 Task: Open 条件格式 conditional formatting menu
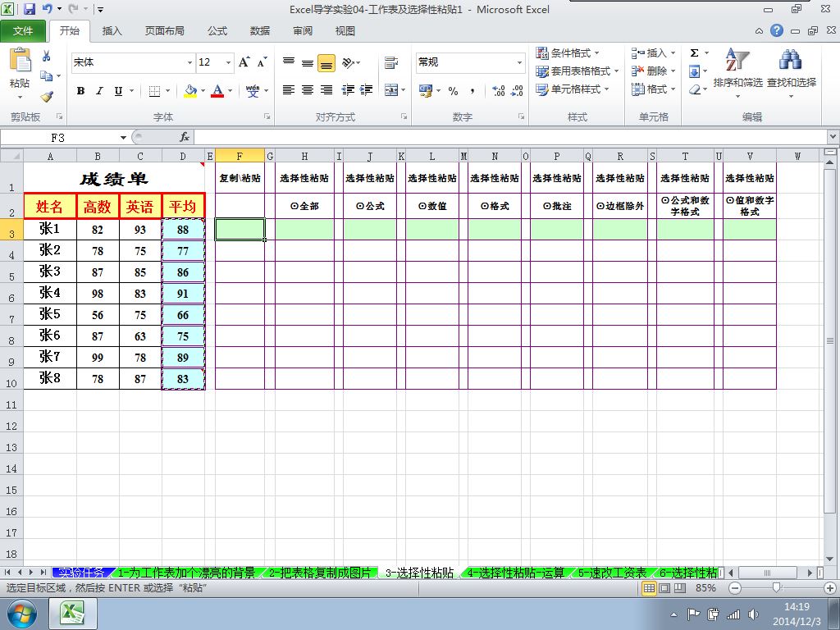click(x=568, y=52)
